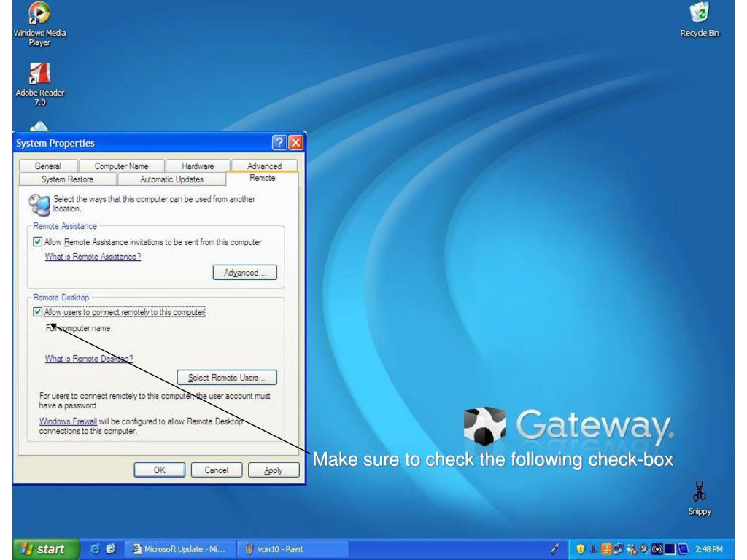The height and width of the screenshot is (560, 747).
Task: Open Adobe Reader 7.0 desktop shortcut
Action: pyautogui.click(x=39, y=85)
